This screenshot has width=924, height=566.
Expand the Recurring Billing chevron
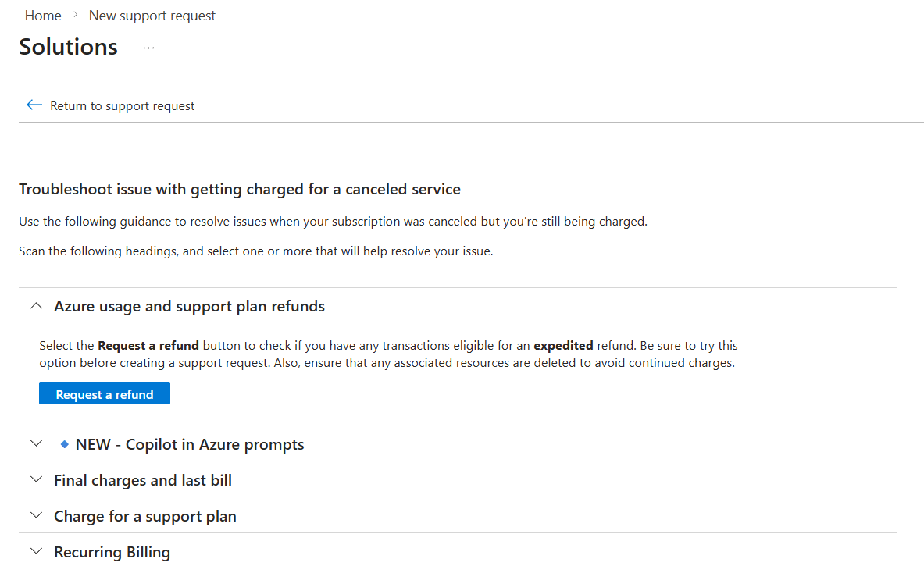click(x=36, y=552)
